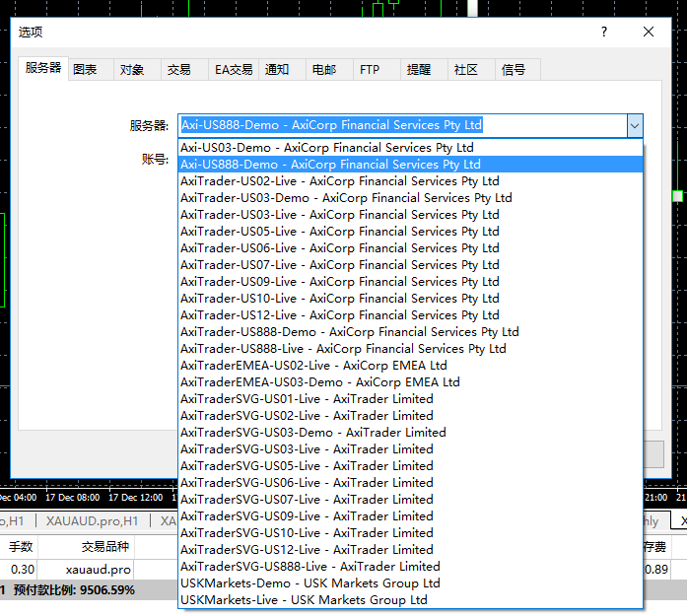687x616 pixels.
Task: Pick USKMarkets-Demo server entry
Action: tap(310, 583)
